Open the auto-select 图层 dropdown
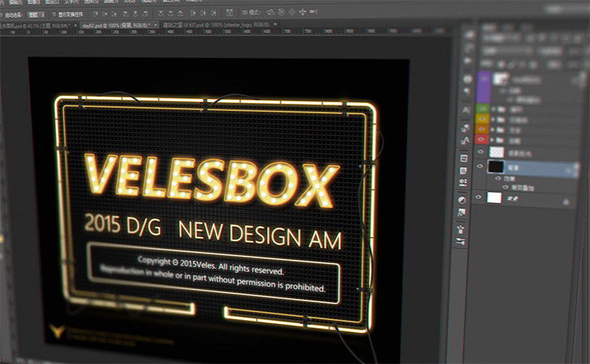 tap(36, 15)
